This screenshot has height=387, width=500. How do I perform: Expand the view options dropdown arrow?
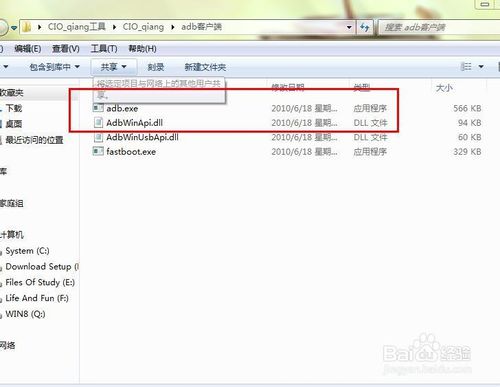[x=481, y=67]
